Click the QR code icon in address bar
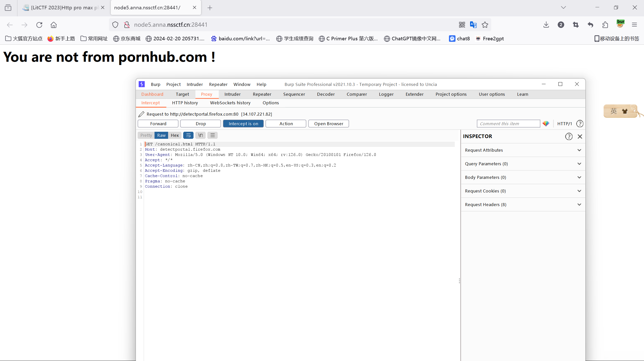 click(x=462, y=25)
